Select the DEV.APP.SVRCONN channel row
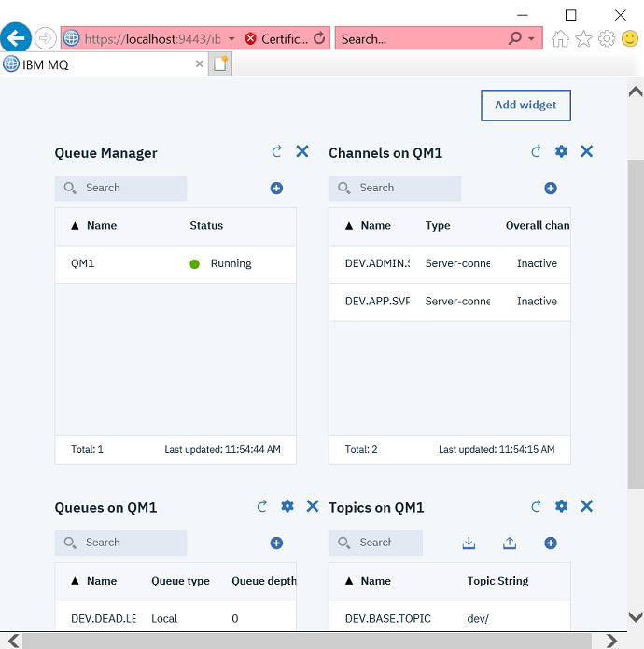644x649 pixels. point(450,302)
